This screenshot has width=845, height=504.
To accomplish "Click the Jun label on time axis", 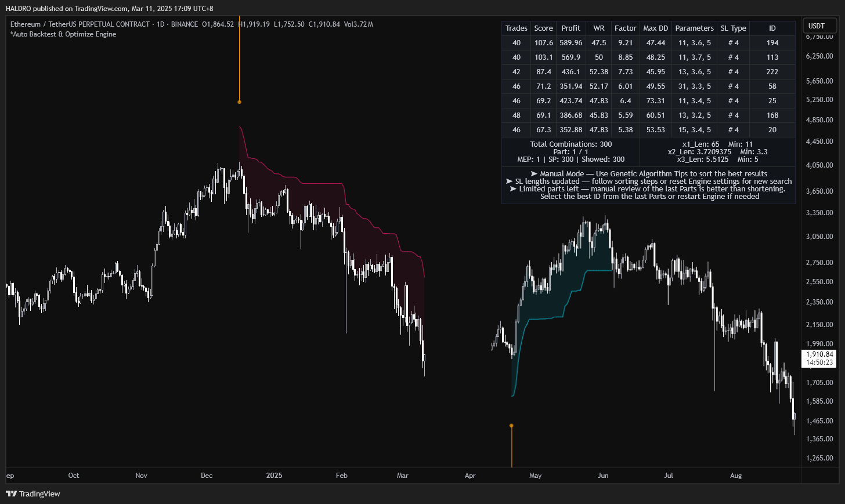I will click(x=603, y=476).
